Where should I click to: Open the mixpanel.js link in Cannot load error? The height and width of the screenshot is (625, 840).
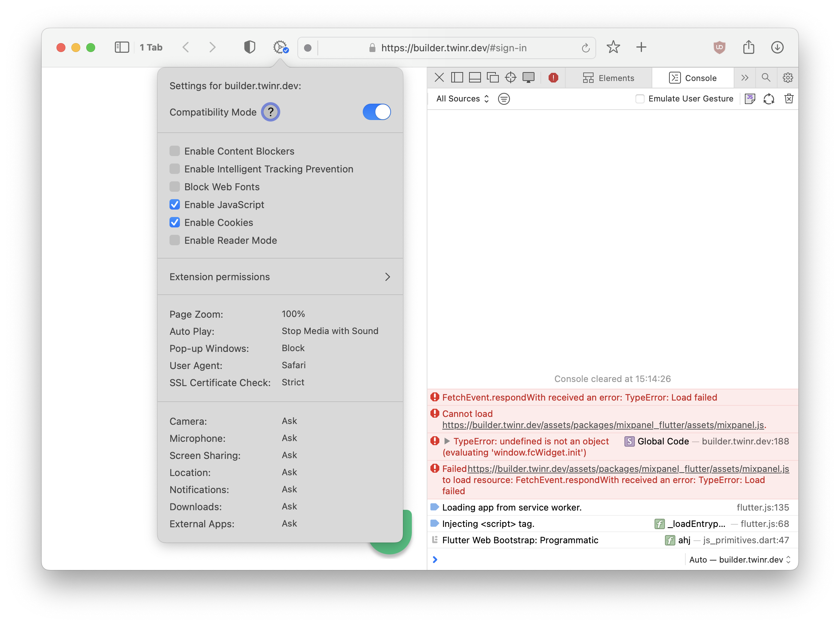[x=603, y=425]
